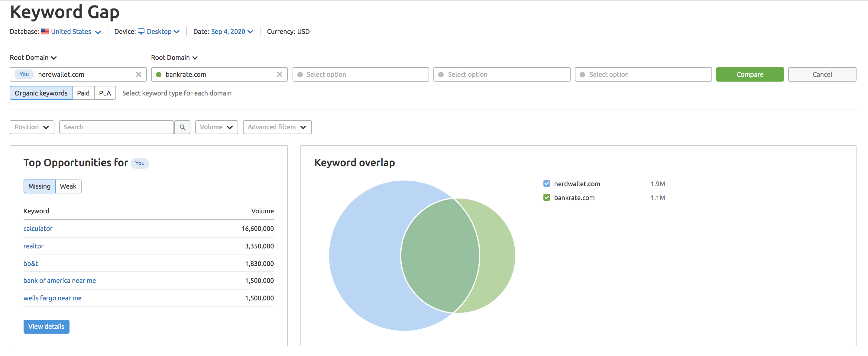Switch to the PLA keyword tab

[105, 93]
